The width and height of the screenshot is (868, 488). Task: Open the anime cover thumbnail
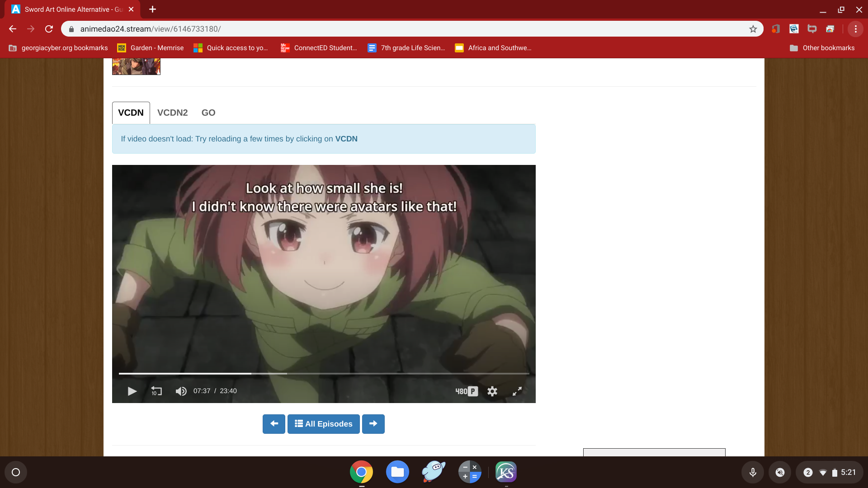pos(136,66)
